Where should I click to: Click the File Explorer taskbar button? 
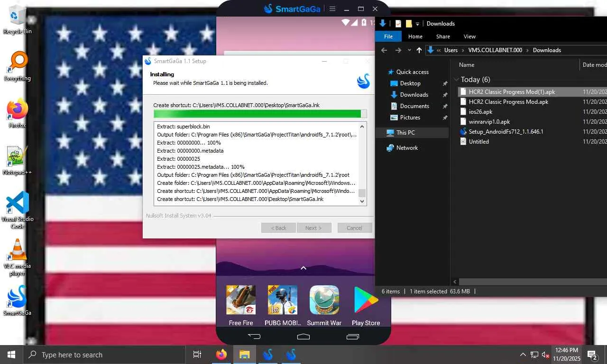click(244, 355)
